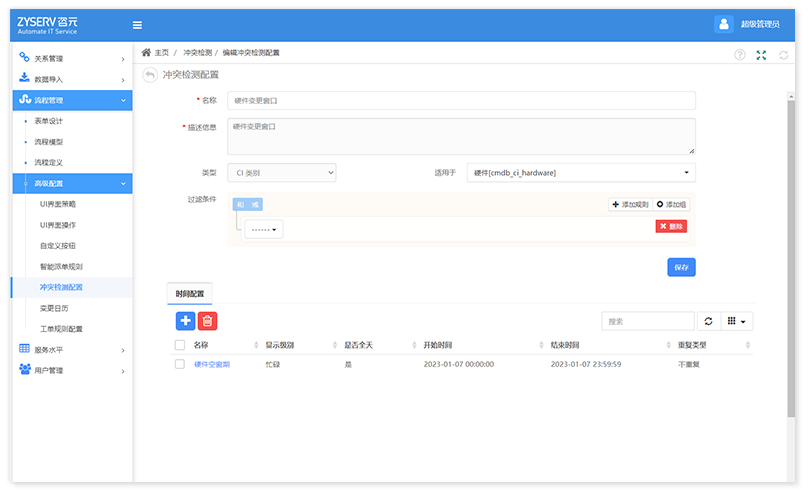
Task: Toggle the 和 condition operator
Action: click(241, 204)
